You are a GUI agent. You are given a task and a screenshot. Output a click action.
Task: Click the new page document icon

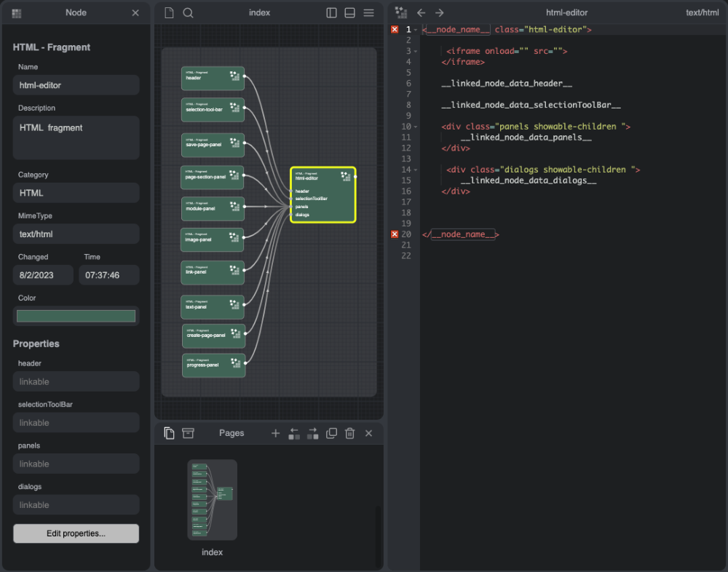point(169,13)
